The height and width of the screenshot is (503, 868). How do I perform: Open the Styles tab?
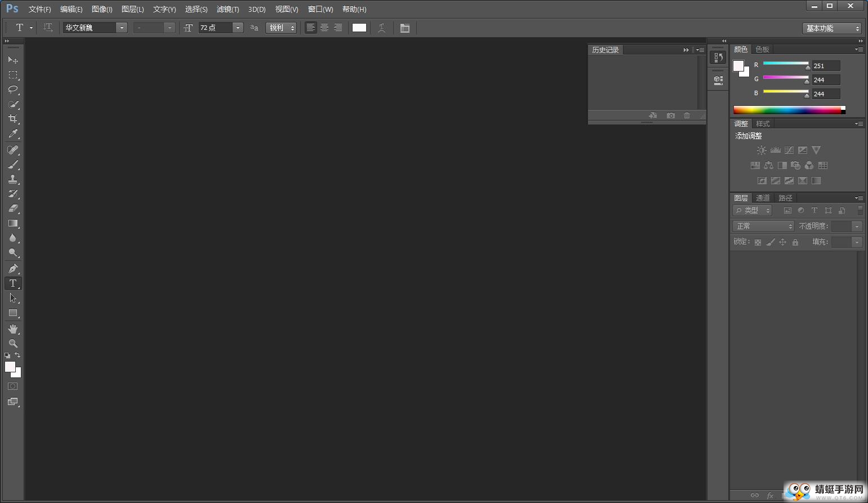763,124
